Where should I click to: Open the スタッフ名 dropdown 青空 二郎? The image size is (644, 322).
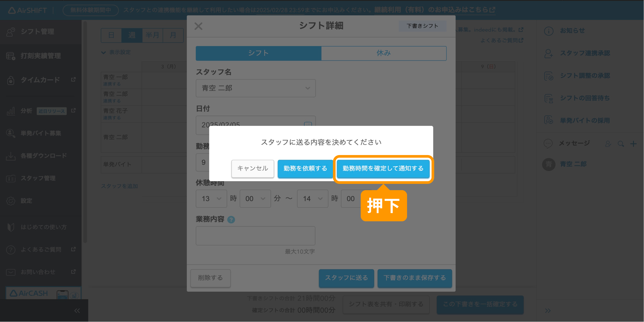pyautogui.click(x=255, y=88)
